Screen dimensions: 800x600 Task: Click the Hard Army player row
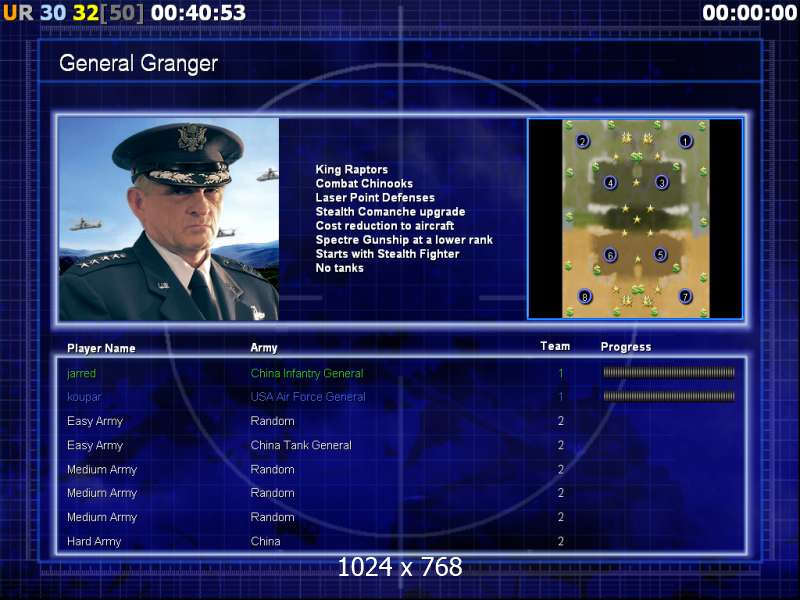point(401,541)
